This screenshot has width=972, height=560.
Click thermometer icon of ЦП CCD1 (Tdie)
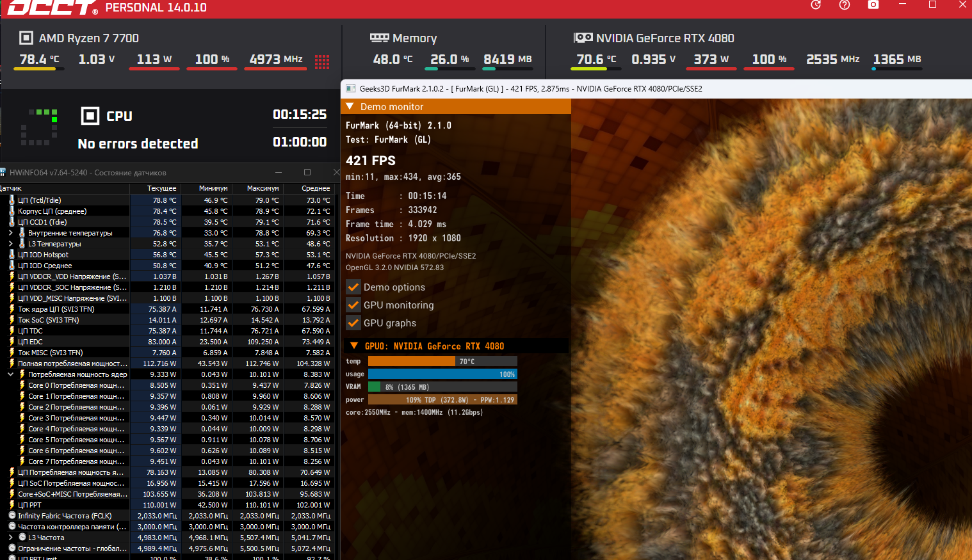pos(12,222)
